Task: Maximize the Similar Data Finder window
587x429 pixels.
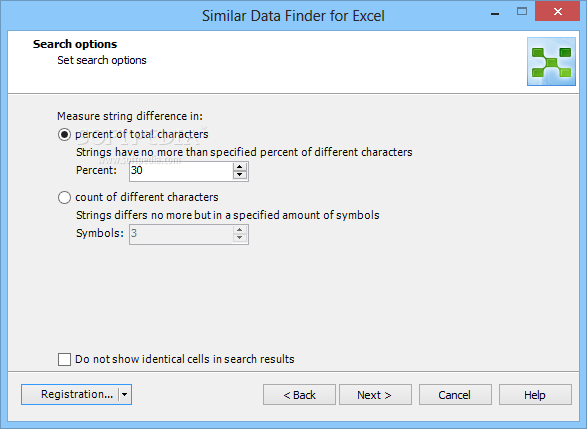Action: point(522,12)
